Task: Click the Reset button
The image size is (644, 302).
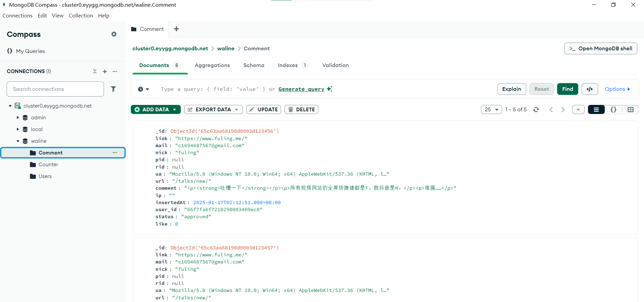Action: pyautogui.click(x=542, y=89)
